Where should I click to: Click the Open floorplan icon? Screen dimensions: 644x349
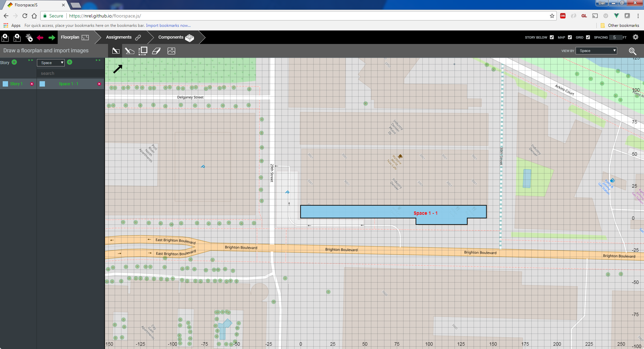(x=5, y=38)
